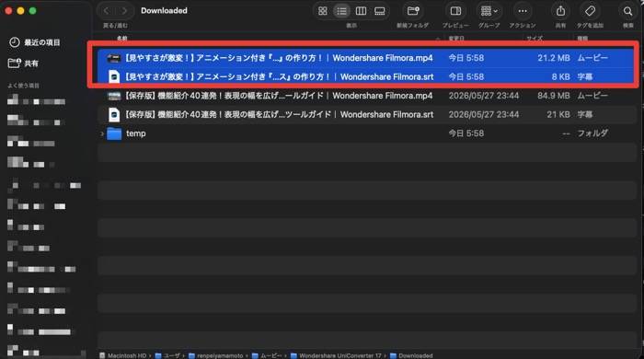Go forward with the right chevron button

coord(124,11)
